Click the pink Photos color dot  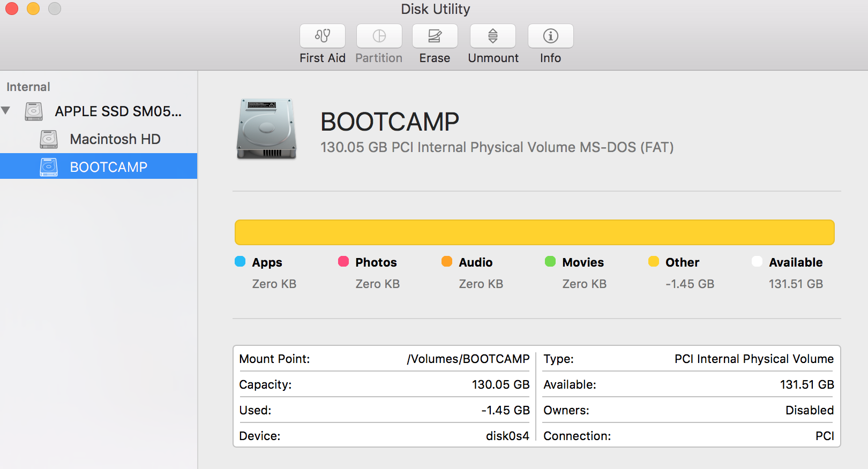pos(343,261)
